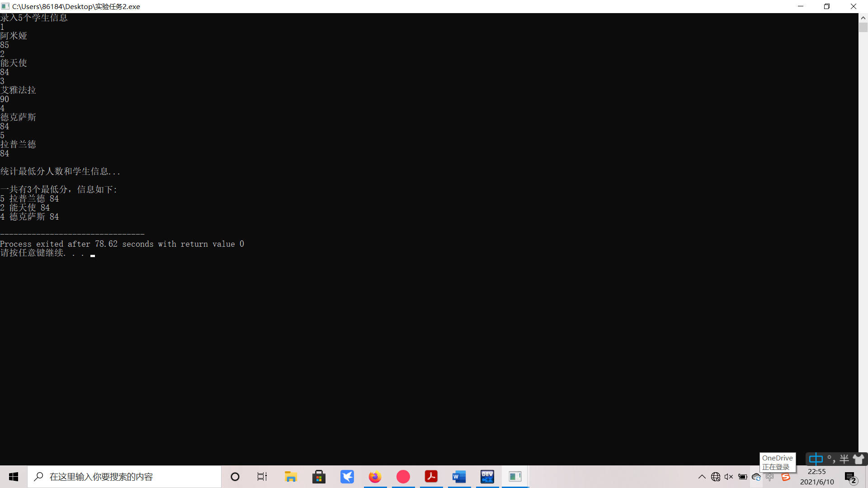Toggle the half-width 半 input setting
This screenshot has width=868, height=488.
pos(844,460)
